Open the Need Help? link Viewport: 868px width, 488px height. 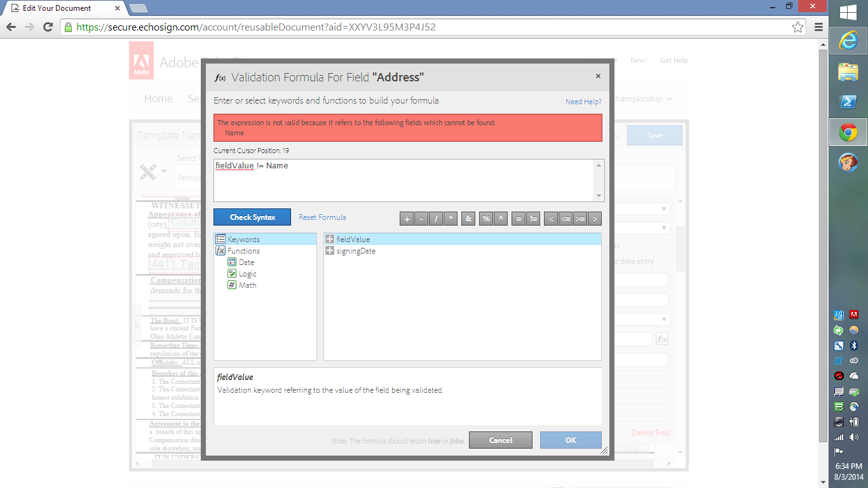pos(583,102)
